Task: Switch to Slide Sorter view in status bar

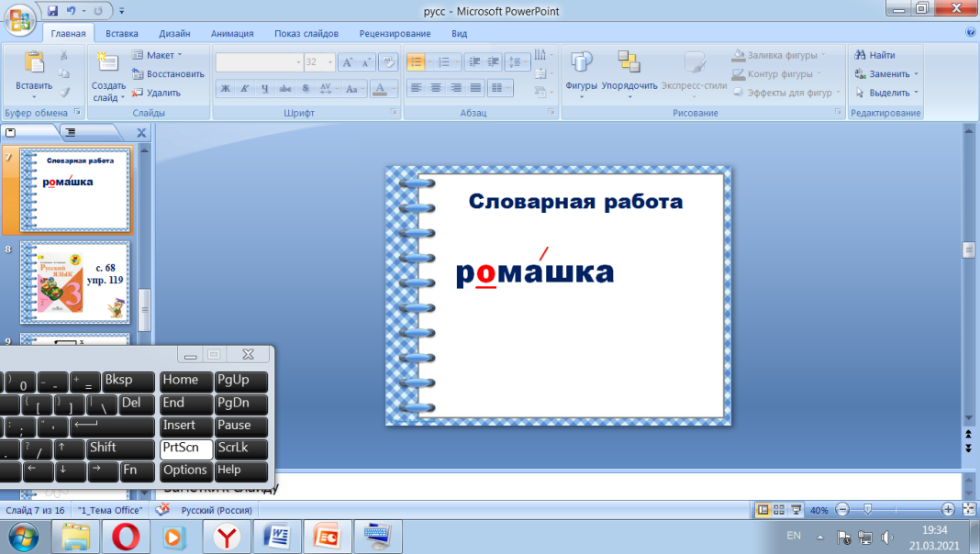Action: coord(779,509)
